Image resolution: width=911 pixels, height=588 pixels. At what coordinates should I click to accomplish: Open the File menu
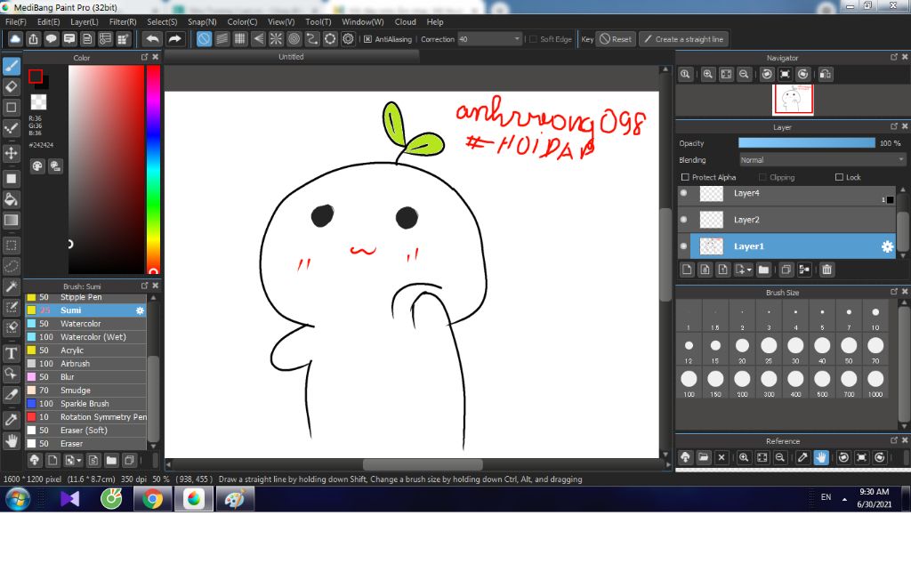click(x=16, y=22)
